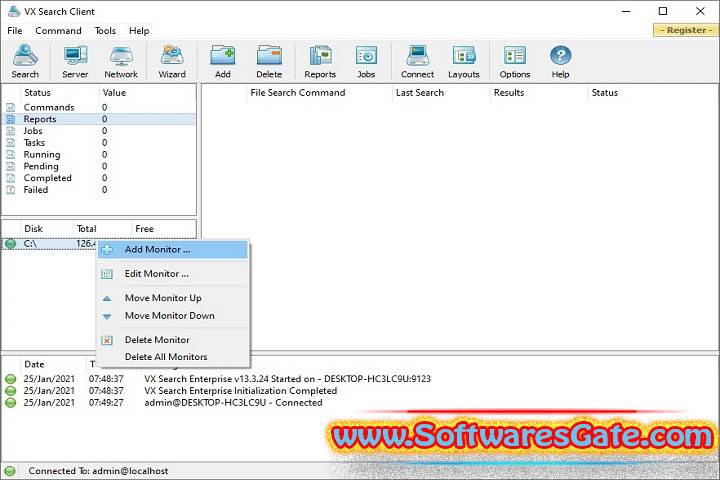
Task: Select the Pending row in the status list
Action: click(99, 166)
